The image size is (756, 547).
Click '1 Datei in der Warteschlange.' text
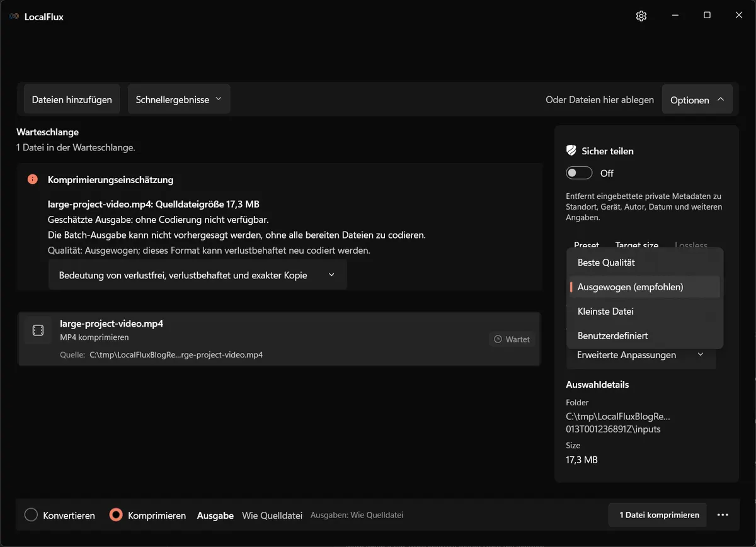(x=76, y=148)
